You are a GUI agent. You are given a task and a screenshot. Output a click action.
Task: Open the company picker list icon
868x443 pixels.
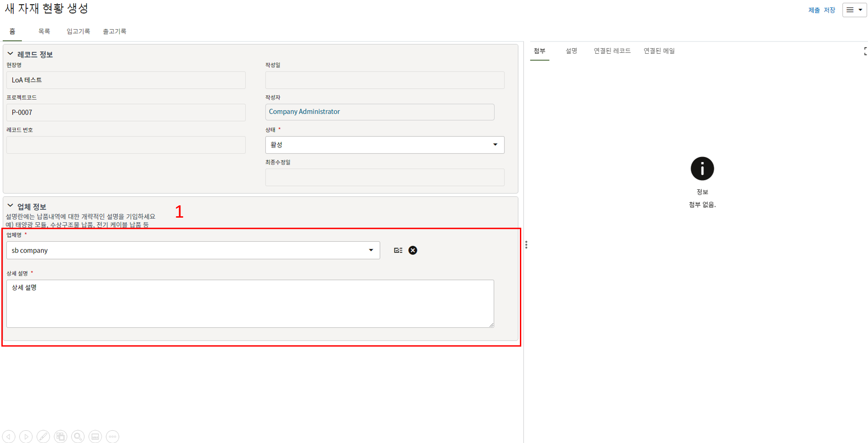(398, 250)
